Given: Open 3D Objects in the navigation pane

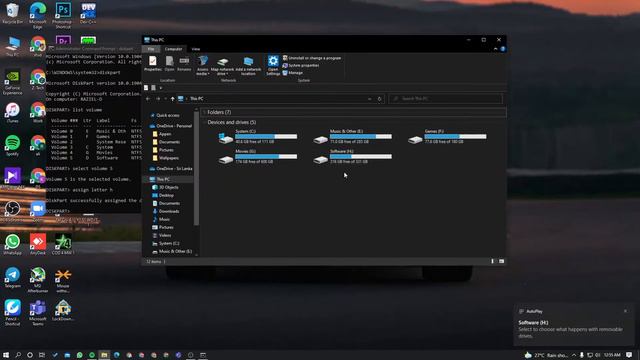Looking at the screenshot, I should [x=165, y=187].
